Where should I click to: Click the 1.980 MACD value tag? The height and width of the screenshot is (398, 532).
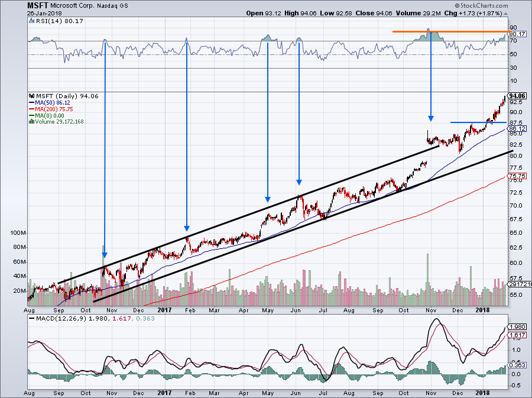click(518, 327)
